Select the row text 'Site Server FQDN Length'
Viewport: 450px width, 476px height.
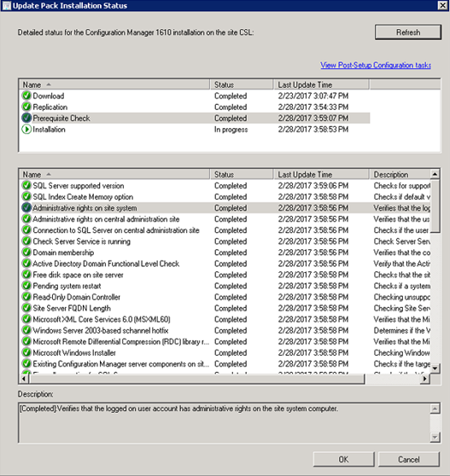click(x=72, y=309)
